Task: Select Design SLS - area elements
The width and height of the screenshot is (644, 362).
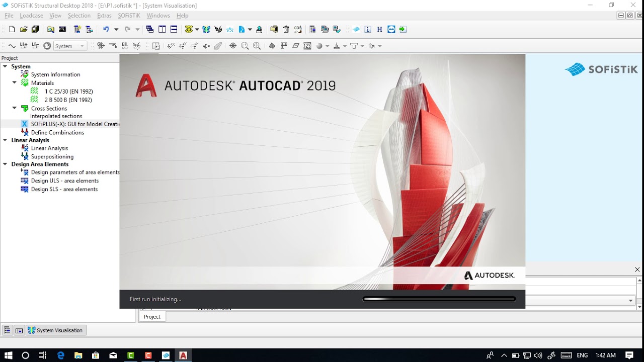Action: click(64, 189)
